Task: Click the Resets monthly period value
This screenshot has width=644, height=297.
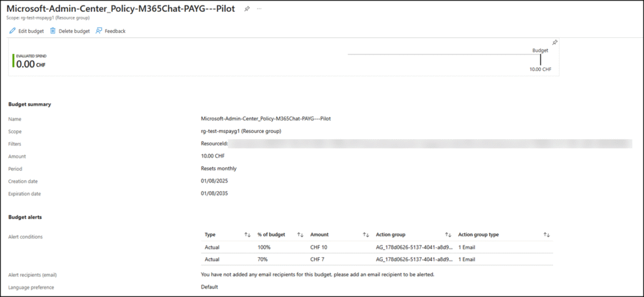Action: (218, 169)
